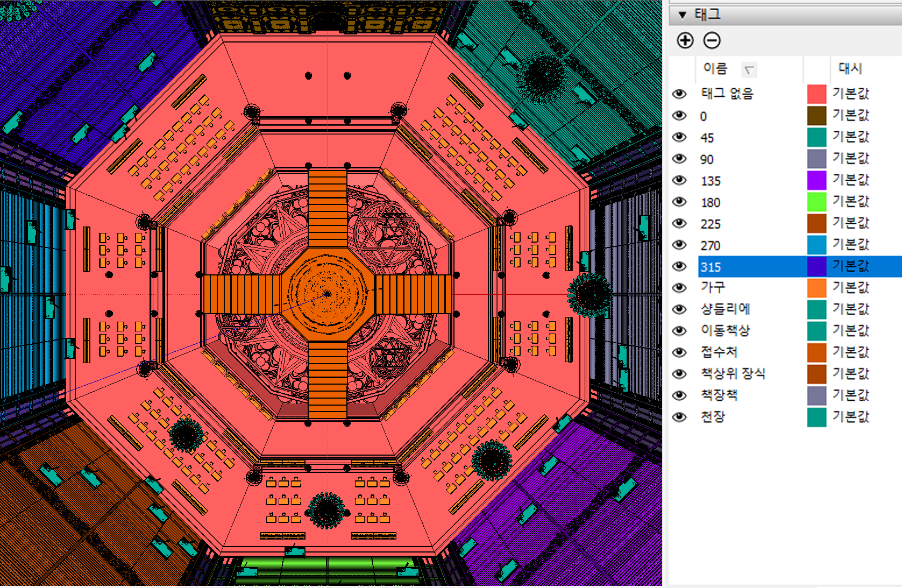This screenshot has width=902, height=588.
Task: Toggle visibility of tag 315
Action: tap(679, 266)
